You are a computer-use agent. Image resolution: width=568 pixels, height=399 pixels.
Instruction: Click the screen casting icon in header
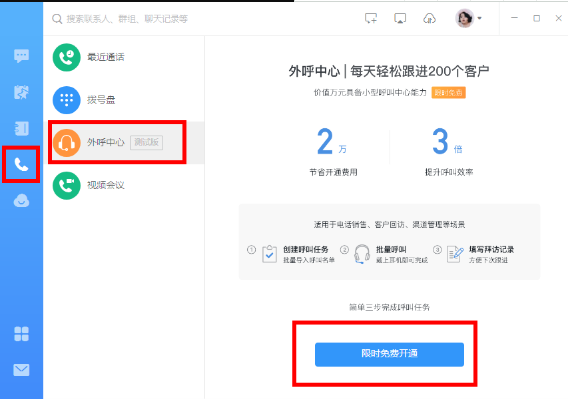pos(400,18)
